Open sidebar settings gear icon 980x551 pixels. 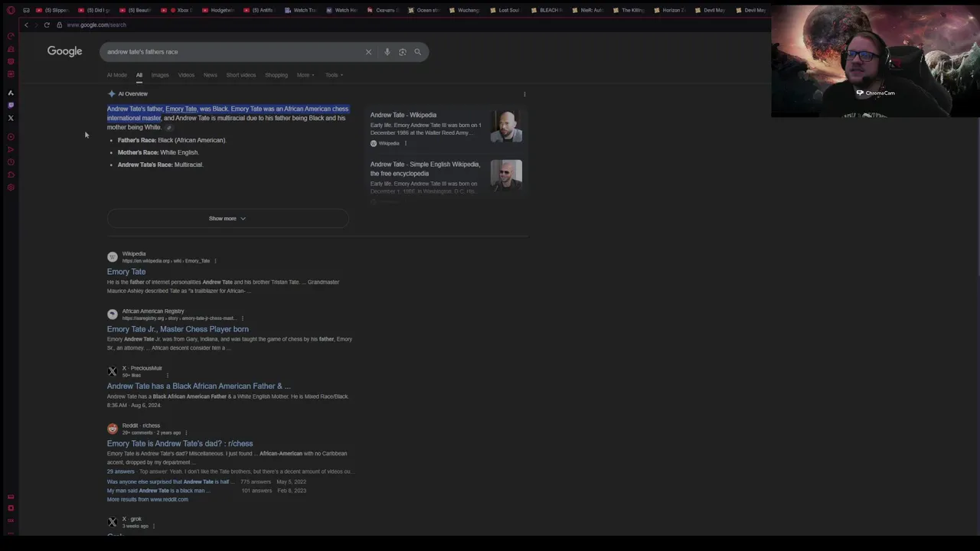coord(11,187)
